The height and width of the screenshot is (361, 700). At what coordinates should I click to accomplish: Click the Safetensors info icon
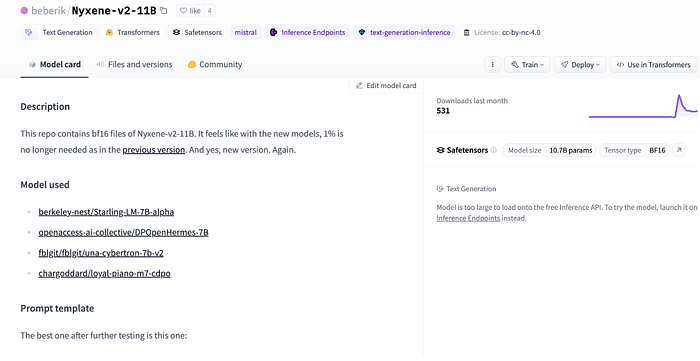click(x=493, y=150)
